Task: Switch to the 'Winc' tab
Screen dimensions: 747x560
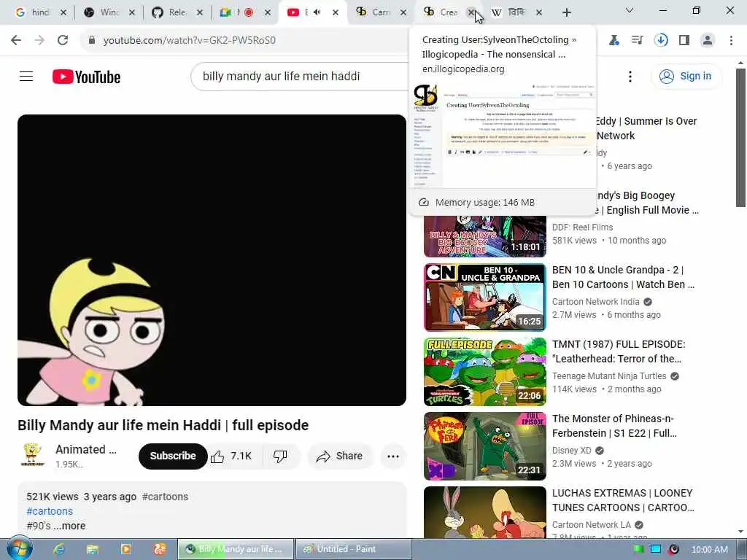Action: click(x=109, y=12)
